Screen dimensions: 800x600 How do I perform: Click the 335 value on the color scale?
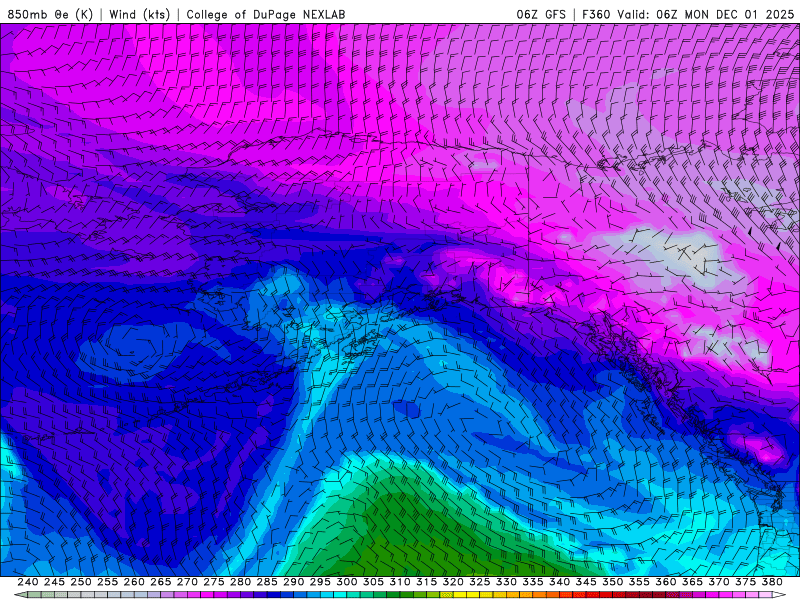coord(533,582)
